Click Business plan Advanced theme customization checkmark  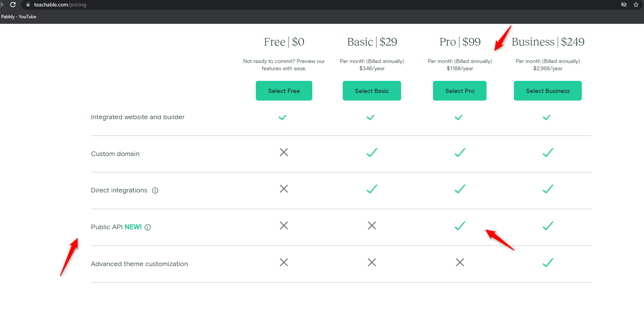548,263
